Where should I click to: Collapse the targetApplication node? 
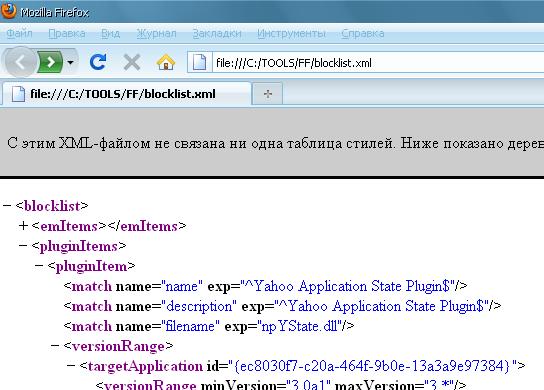click(71, 365)
